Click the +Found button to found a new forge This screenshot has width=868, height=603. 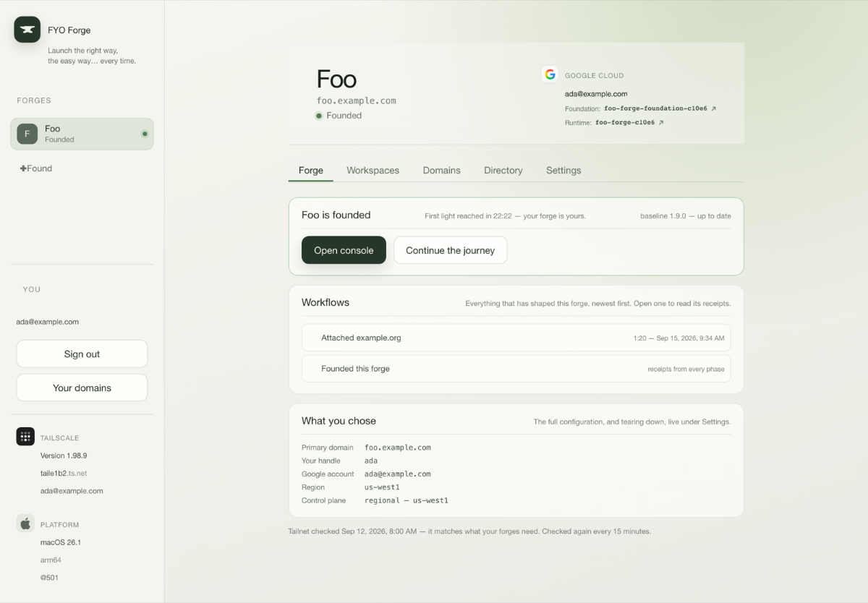pyautogui.click(x=36, y=168)
